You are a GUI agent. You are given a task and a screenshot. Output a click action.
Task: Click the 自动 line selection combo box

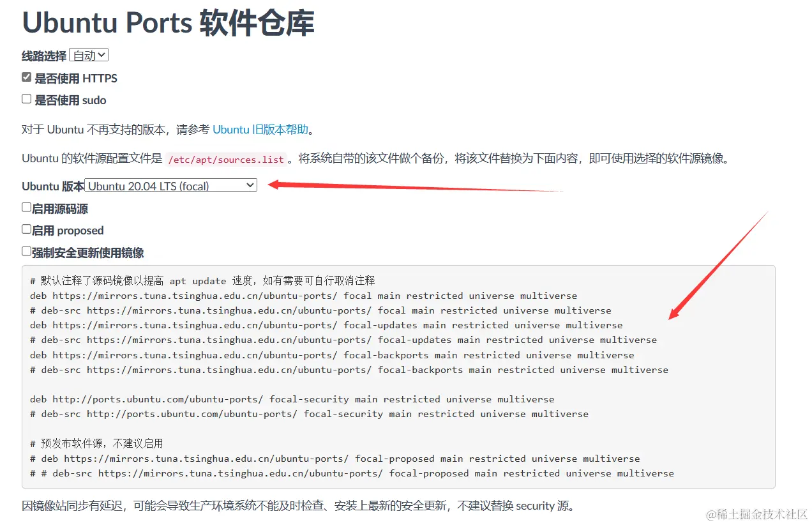tap(88, 55)
